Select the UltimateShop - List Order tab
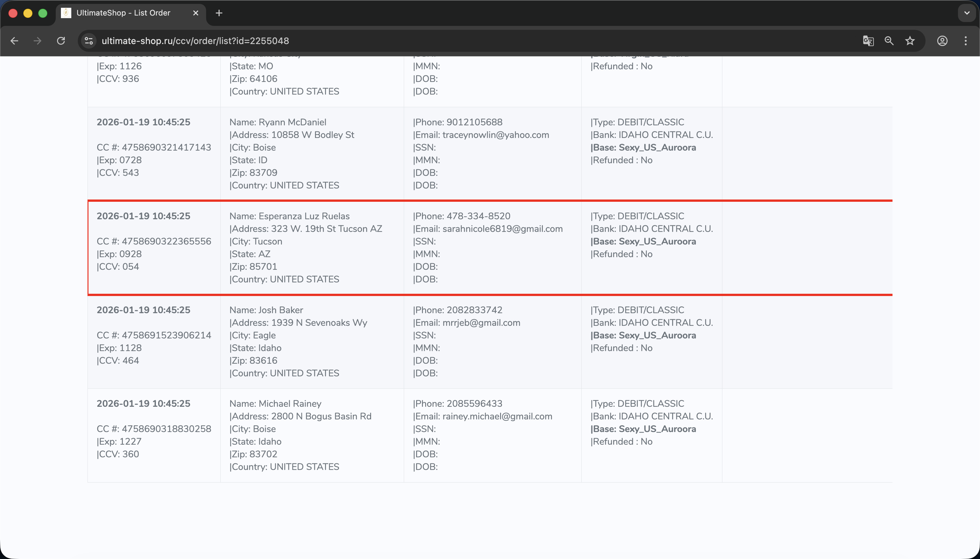The height and width of the screenshot is (559, 980). tap(131, 13)
